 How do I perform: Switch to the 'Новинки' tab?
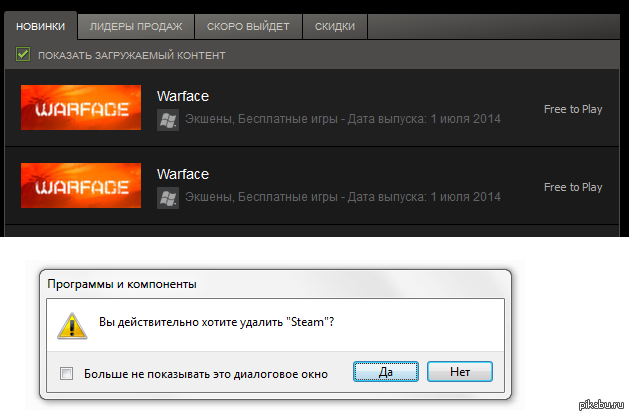click(x=41, y=25)
